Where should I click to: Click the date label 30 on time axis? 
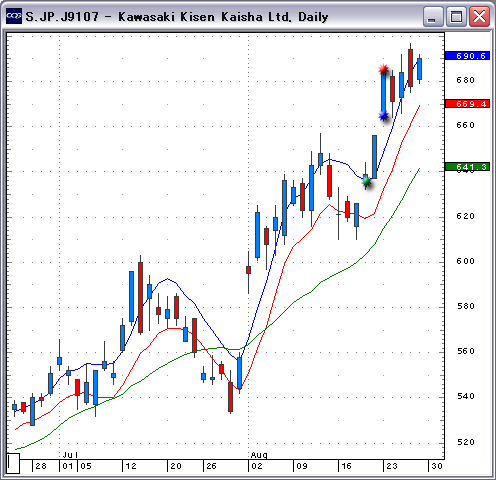pos(437,466)
